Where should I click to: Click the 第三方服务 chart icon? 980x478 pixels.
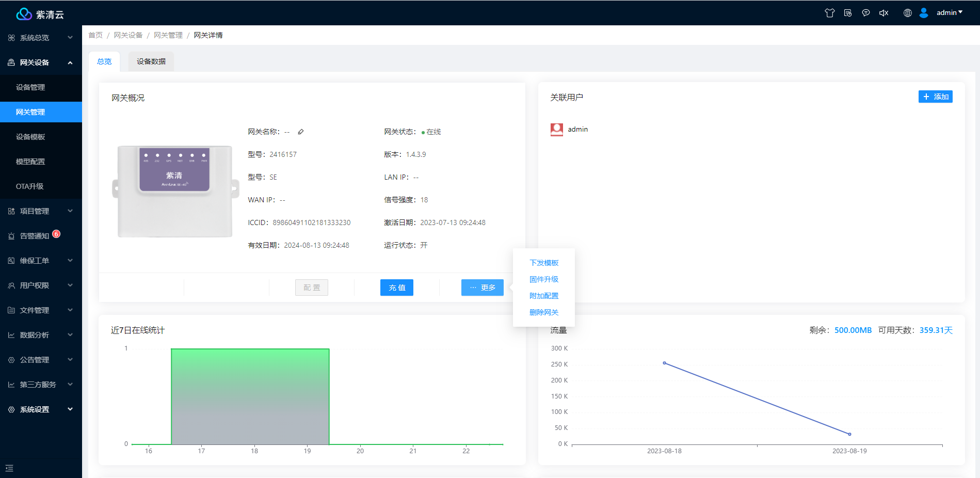coord(11,385)
